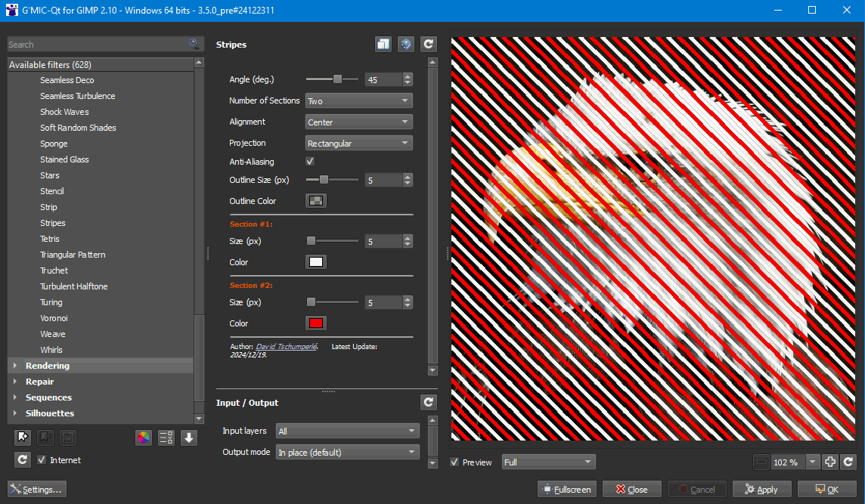Expand the Repair category
This screenshot has width=865, height=504.
pyautogui.click(x=15, y=382)
